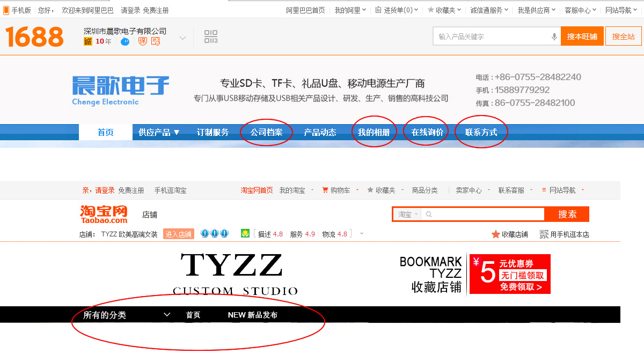Open the 1688 logo homepage
This screenshot has height=360, width=644.
tap(34, 37)
